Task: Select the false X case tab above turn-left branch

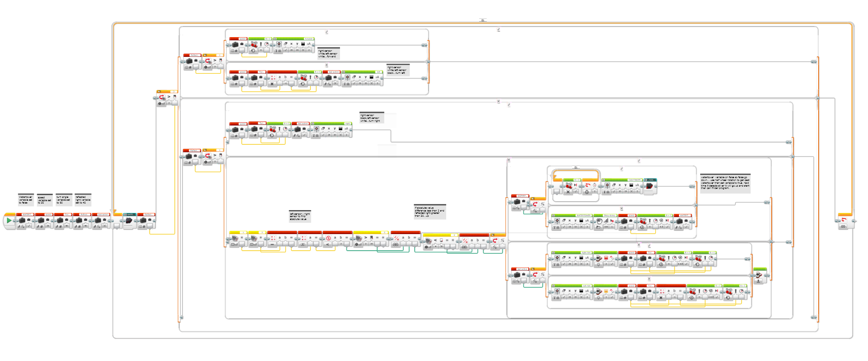Action: [x=326, y=65]
